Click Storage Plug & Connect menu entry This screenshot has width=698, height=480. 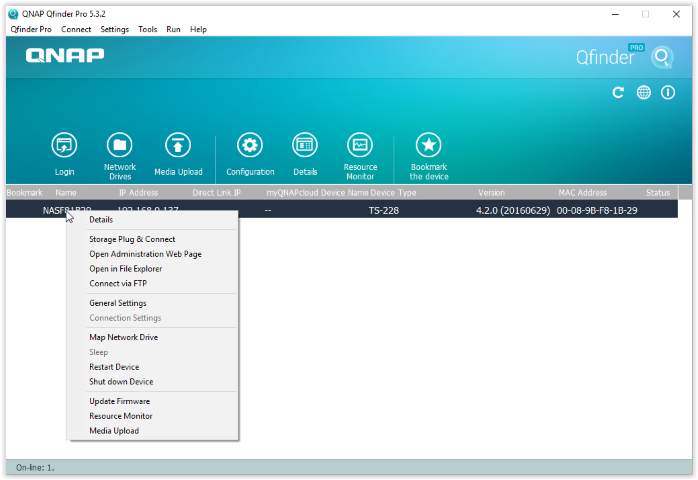[132, 239]
